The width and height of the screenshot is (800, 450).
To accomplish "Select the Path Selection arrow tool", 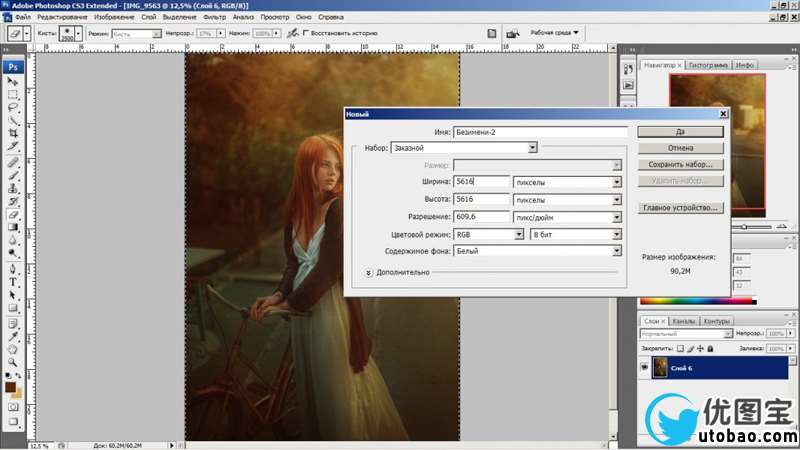I will point(13,295).
